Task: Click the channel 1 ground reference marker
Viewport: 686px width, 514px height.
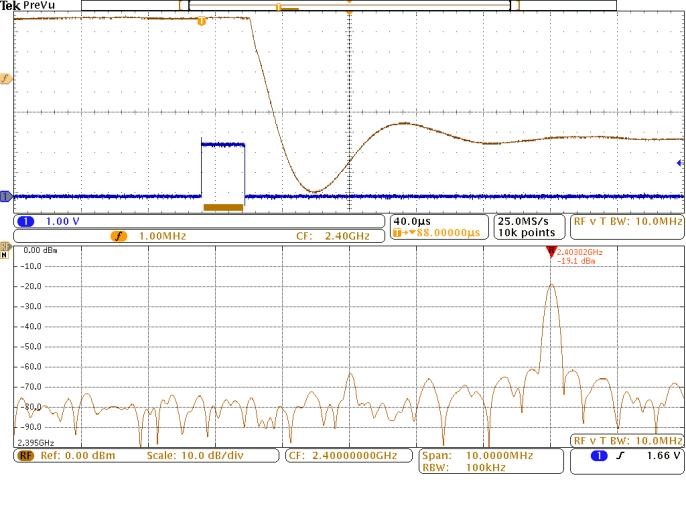Action: 6,196
